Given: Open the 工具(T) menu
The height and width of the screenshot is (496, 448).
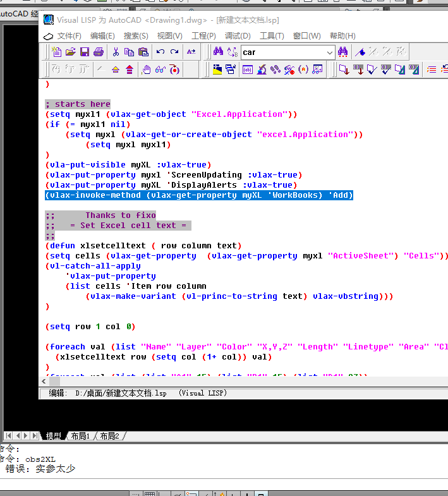Looking at the screenshot, I should [x=272, y=36].
